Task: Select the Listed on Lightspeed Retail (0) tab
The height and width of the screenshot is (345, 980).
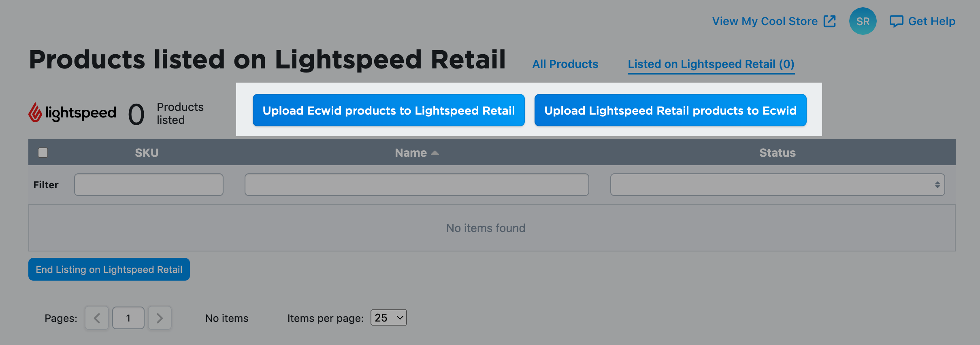Action: 711,64
